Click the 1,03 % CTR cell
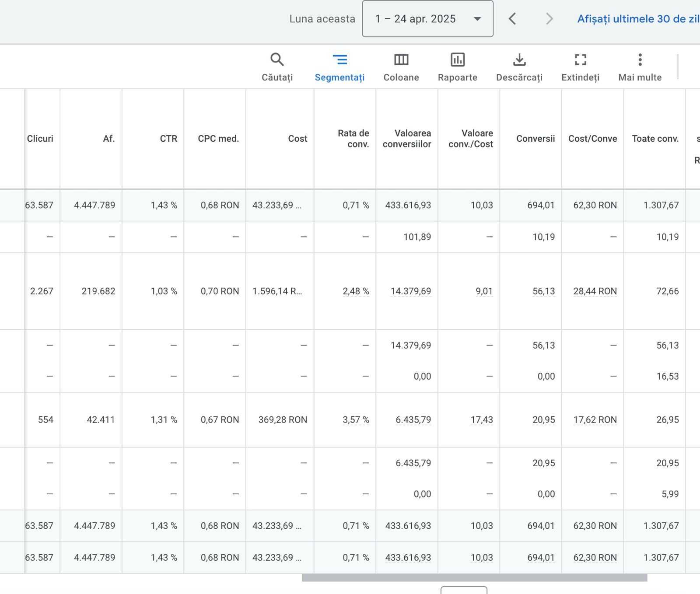This screenshot has width=700, height=594. (x=164, y=291)
